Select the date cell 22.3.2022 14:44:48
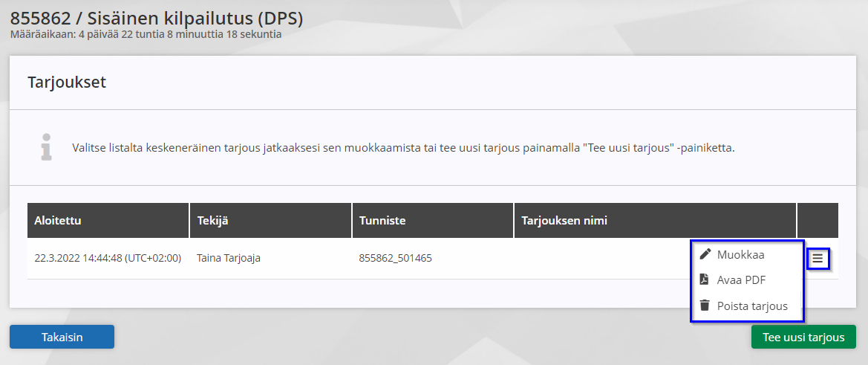This screenshot has height=365, width=868. point(108,258)
